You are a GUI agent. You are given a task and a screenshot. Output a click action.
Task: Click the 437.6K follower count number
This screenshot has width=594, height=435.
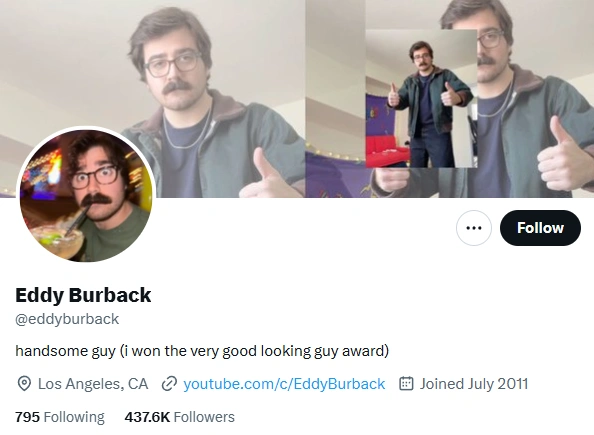click(147, 417)
